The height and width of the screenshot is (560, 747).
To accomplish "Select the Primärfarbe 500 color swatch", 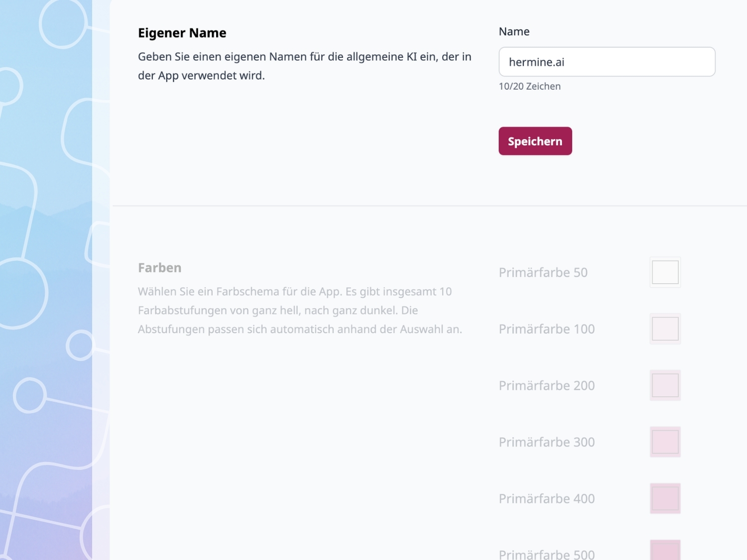I will point(665,553).
